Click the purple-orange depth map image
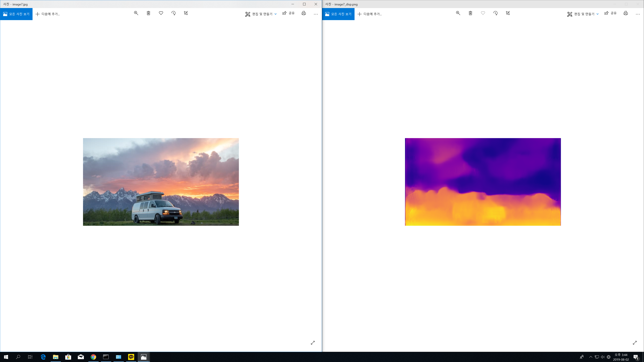644x362 pixels. coord(483,182)
